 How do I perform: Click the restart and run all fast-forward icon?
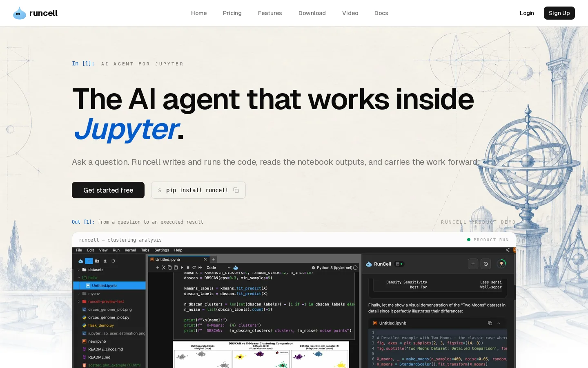click(200, 268)
